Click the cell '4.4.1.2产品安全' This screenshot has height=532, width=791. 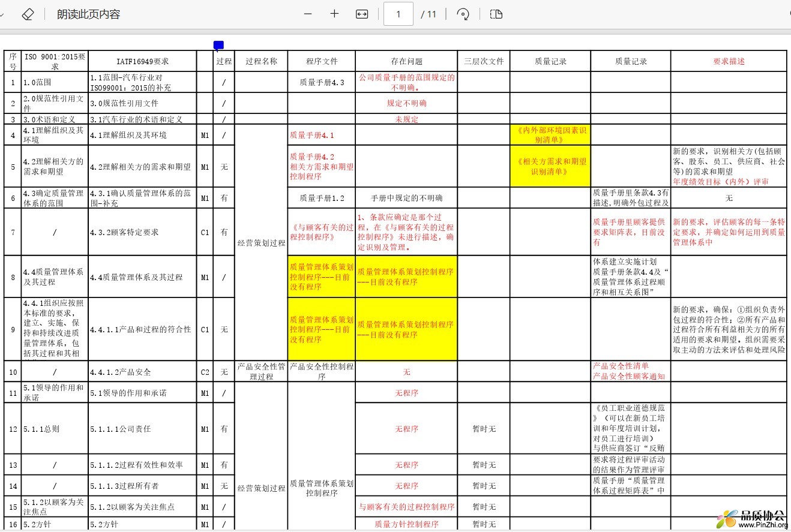(142, 372)
